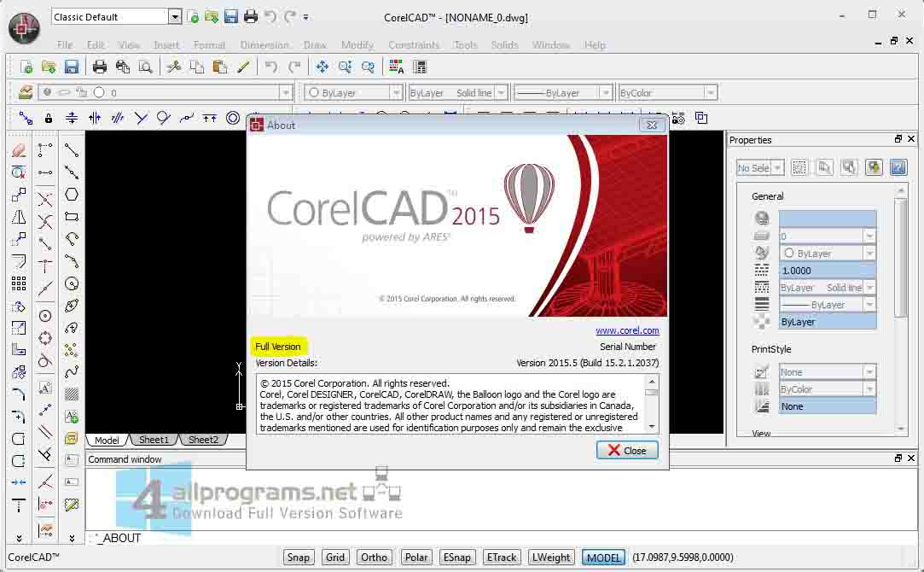Click the Open file icon in main toolbar
The height and width of the screenshot is (572, 924).
49,67
